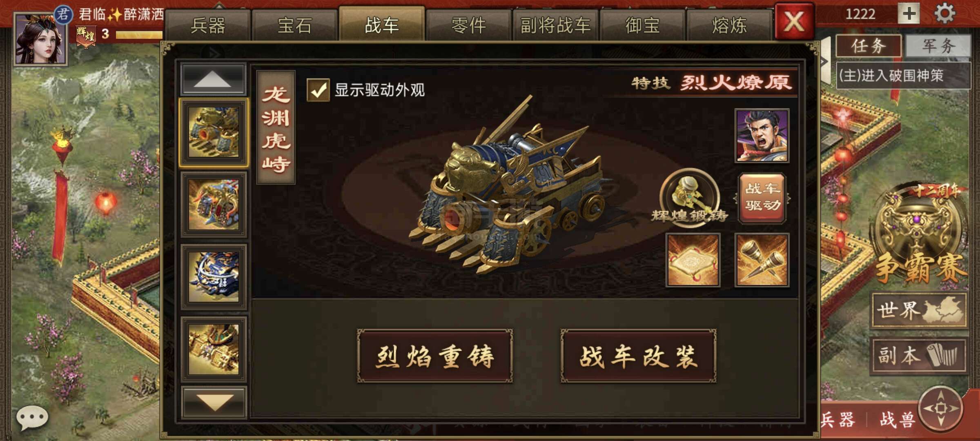980x441 pixels.
Task: Open settings gear icon
Action: (945, 13)
